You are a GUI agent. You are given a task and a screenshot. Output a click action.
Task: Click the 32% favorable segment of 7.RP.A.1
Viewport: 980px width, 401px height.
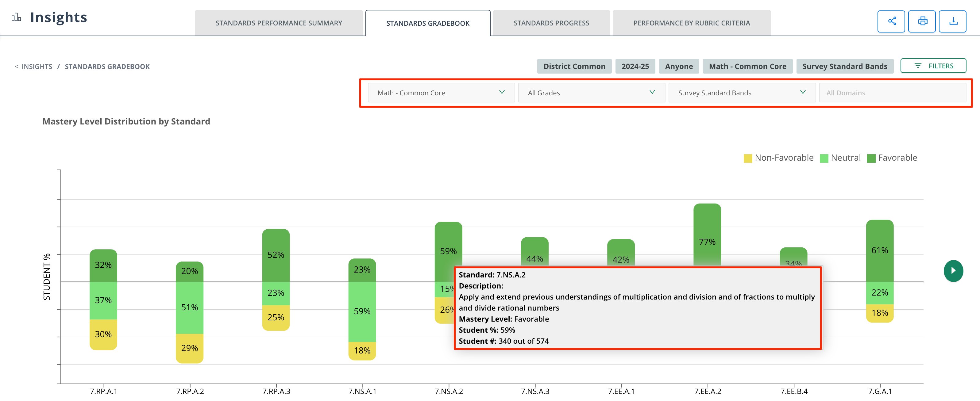point(103,265)
